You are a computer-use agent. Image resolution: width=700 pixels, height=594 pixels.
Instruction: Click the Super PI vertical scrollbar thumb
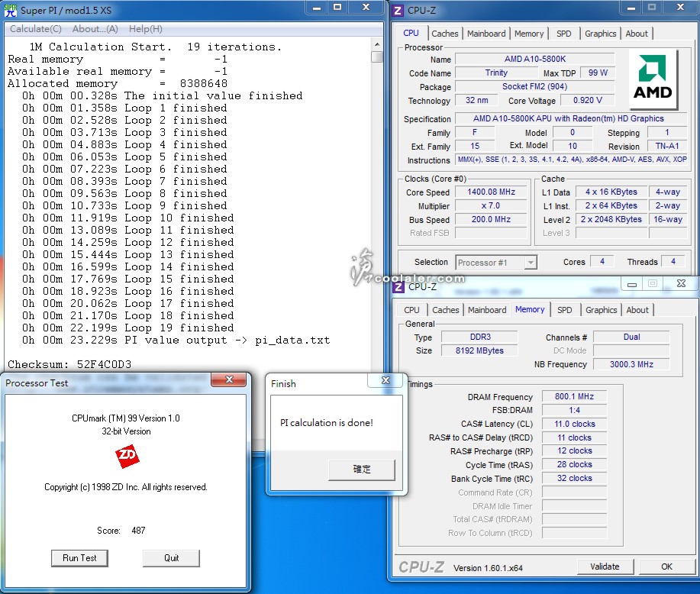pyautogui.click(x=377, y=56)
